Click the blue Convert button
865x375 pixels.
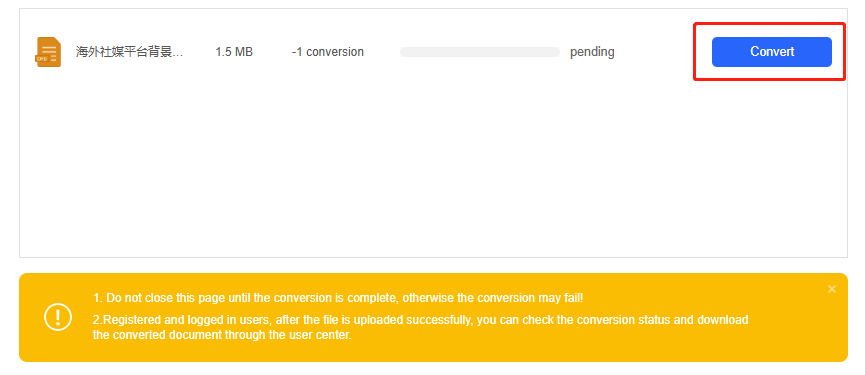(771, 52)
